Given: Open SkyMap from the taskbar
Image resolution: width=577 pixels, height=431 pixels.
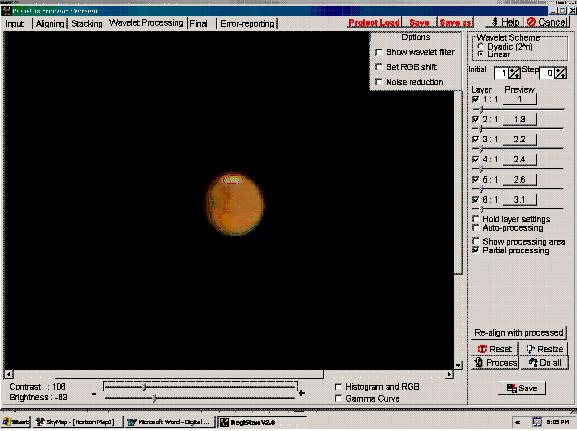Looking at the screenshot, I should click(x=76, y=422).
